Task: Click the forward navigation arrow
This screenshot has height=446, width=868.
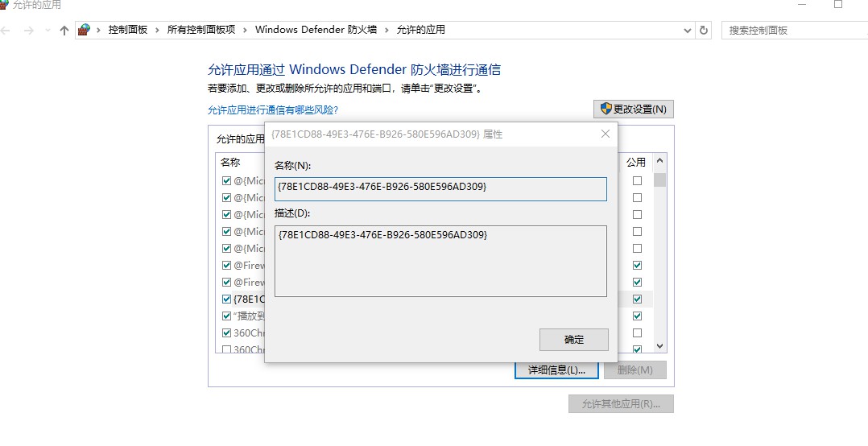Action: (29, 31)
